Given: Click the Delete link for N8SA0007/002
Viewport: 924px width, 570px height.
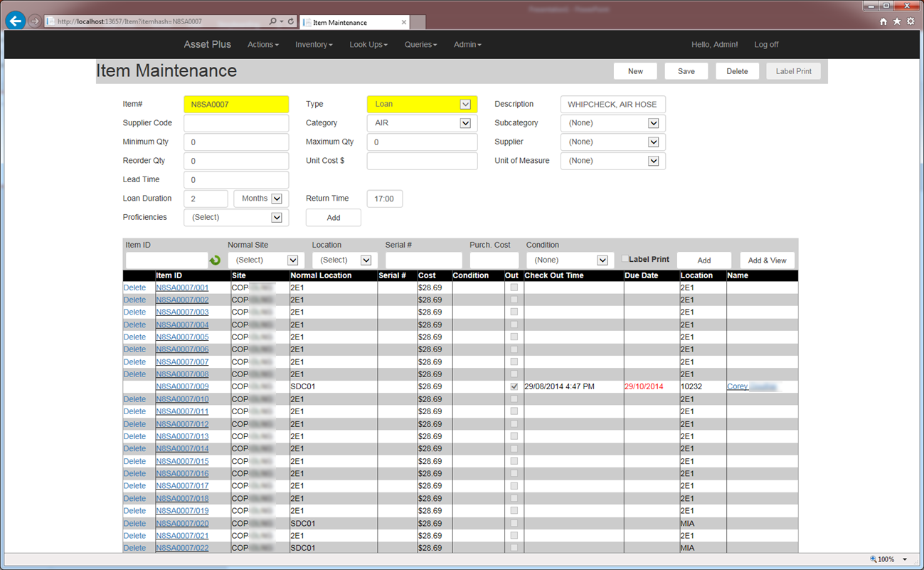Looking at the screenshot, I should 134,300.
